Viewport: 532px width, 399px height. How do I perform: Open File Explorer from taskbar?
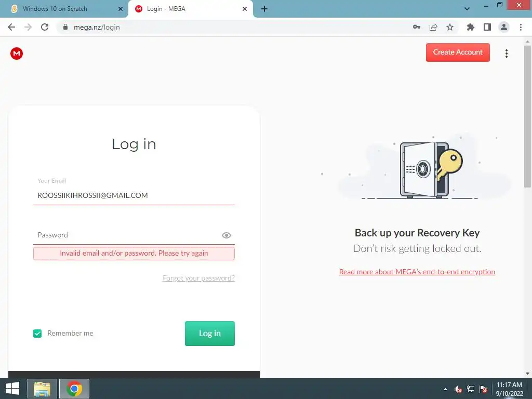[x=42, y=389]
